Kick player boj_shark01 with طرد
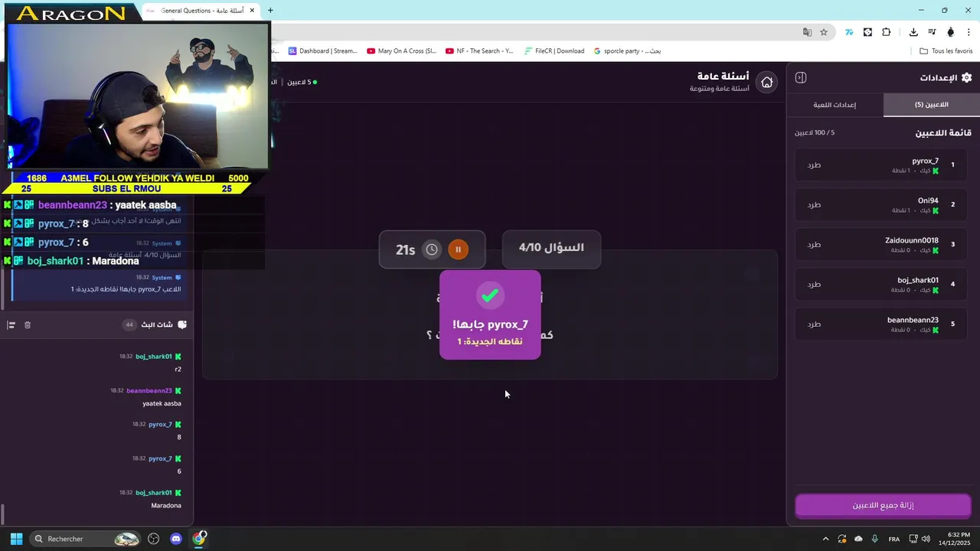Viewport: 980px width, 551px height. (x=814, y=284)
